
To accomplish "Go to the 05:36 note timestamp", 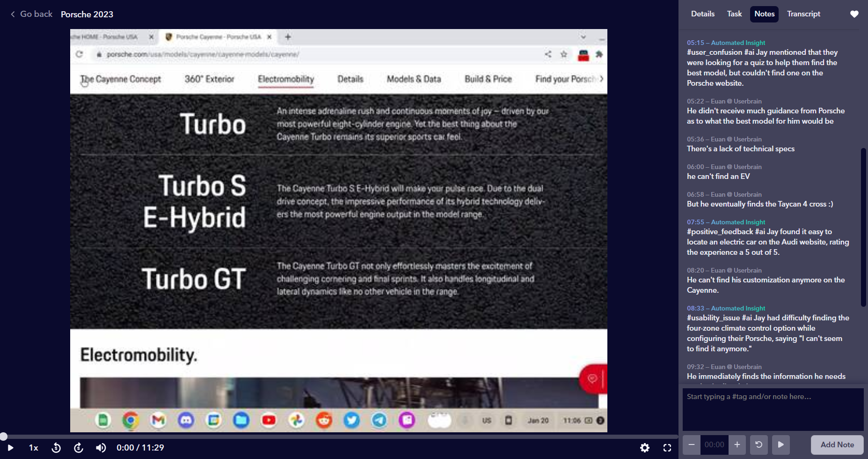I will 695,139.
